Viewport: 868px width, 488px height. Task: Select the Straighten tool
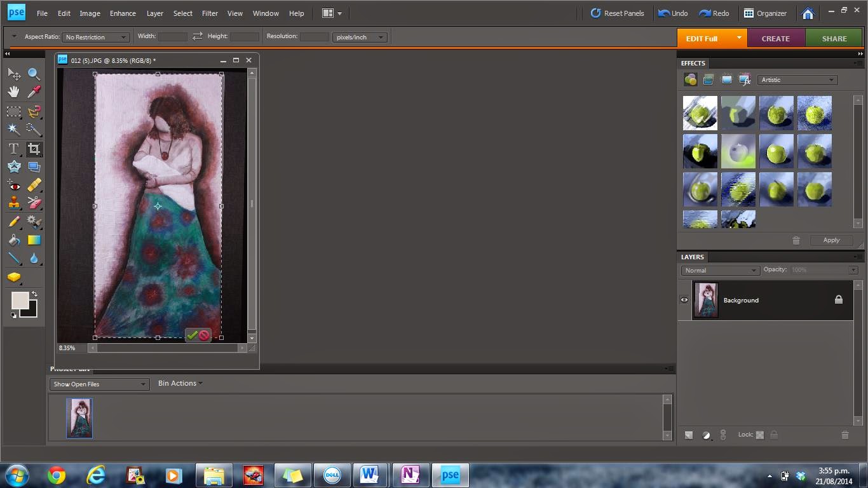(34, 167)
